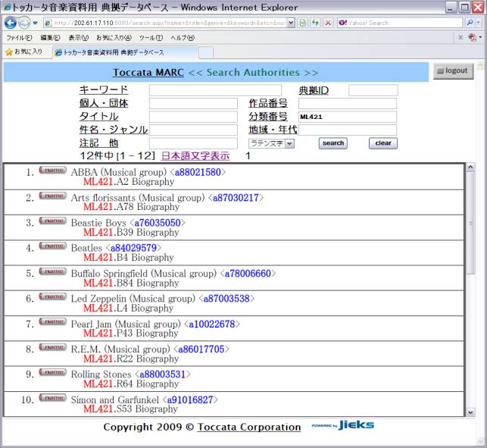The width and height of the screenshot is (487, 448).
Task: Open authority link a88021580 for ABBA
Action: [198, 172]
